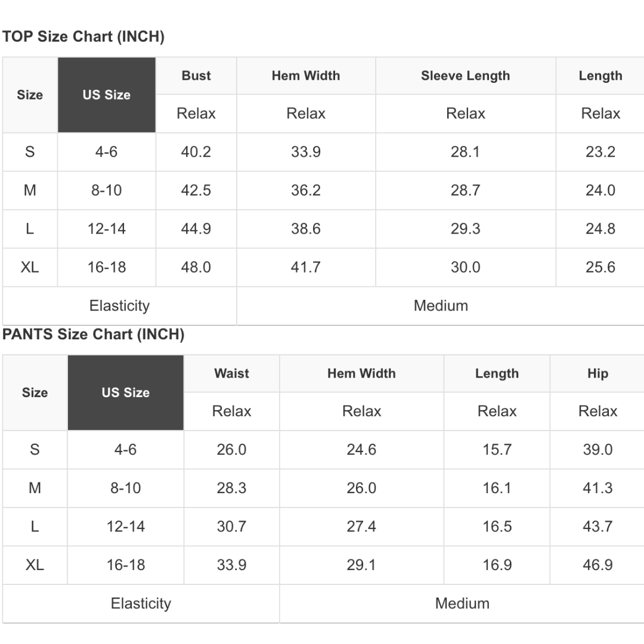Viewport: 644px width, 644px height.
Task: Select sleeve length value 29.3
Action: pos(465,229)
